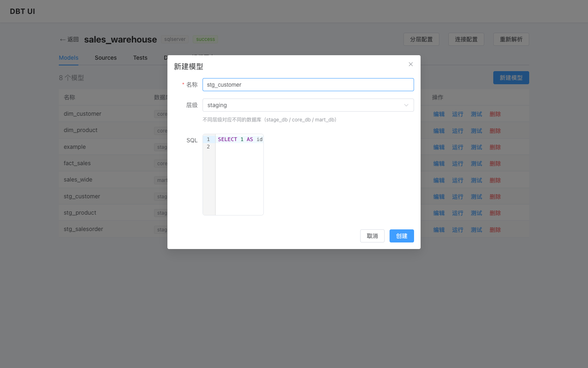The width and height of the screenshot is (588, 368).
Task: Click 删除 for the stg_product row
Action: pyautogui.click(x=495, y=213)
